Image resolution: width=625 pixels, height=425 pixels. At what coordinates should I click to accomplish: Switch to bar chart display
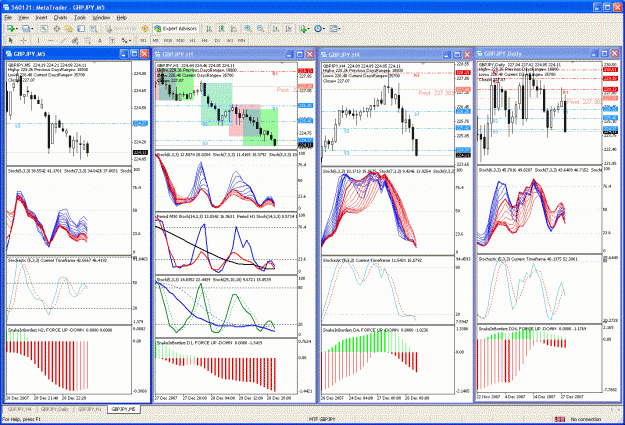coord(209,28)
